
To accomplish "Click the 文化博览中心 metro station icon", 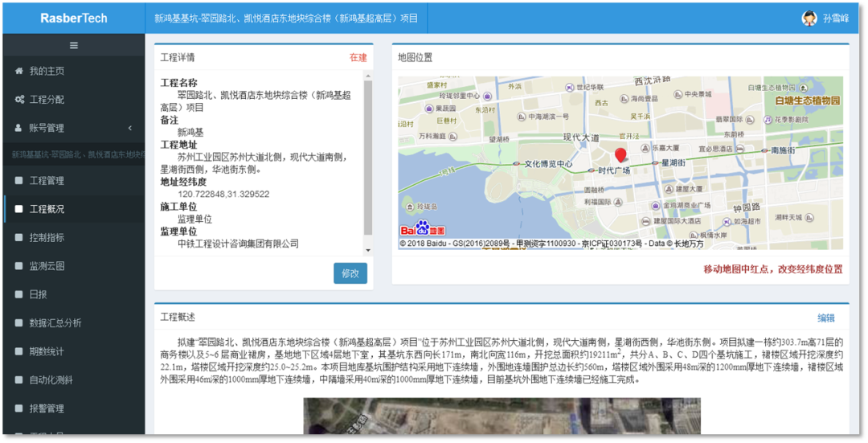I will (x=517, y=163).
